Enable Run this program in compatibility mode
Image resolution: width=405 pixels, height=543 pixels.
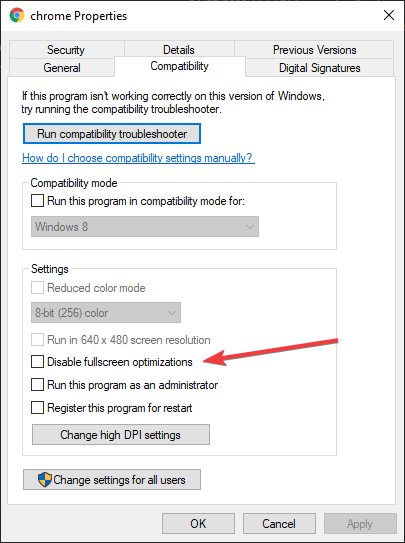37,201
